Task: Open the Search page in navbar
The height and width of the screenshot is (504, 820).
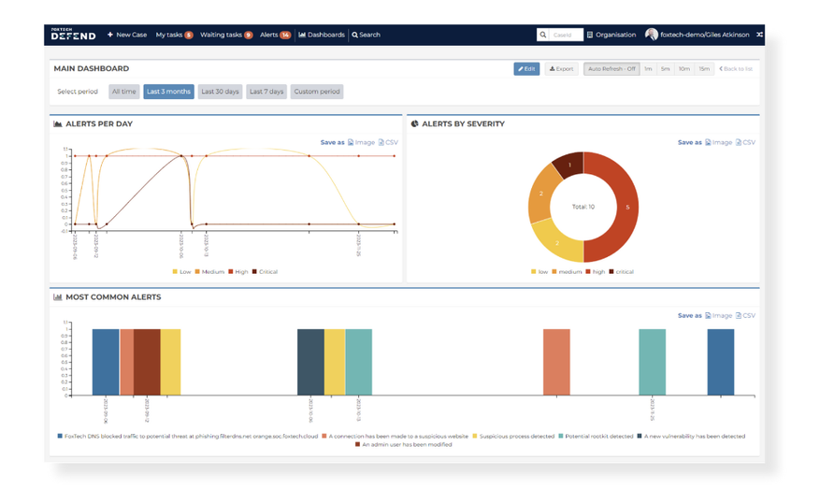Action: point(367,35)
